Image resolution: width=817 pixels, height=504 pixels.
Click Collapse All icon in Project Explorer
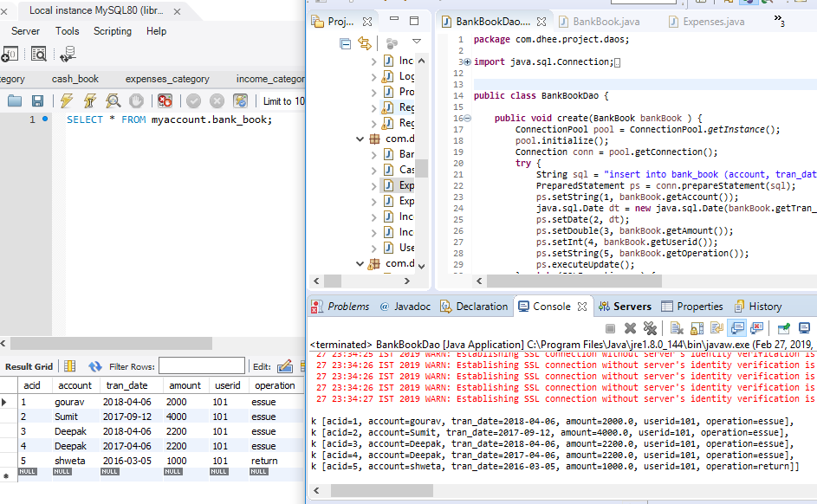click(345, 43)
